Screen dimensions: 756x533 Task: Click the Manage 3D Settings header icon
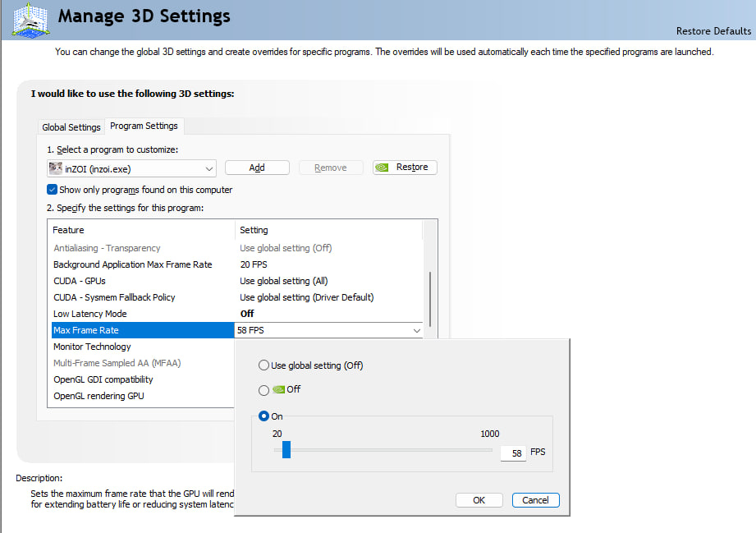tap(30, 20)
